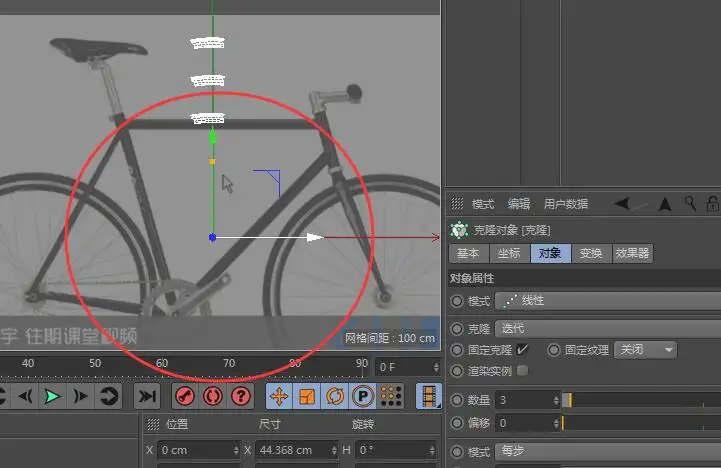Toggle point level animation dots icon
Screen dimensions: 721x468
pos(391,396)
